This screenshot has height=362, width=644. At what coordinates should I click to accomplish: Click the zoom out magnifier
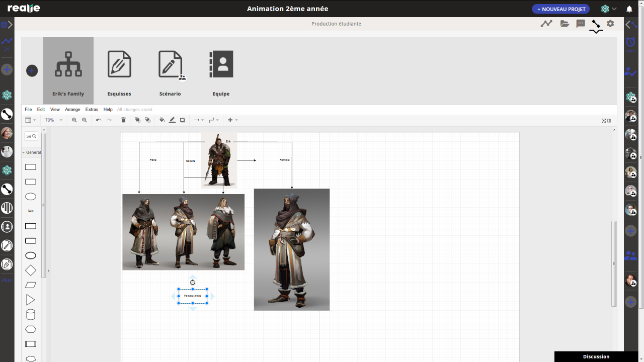click(85, 120)
